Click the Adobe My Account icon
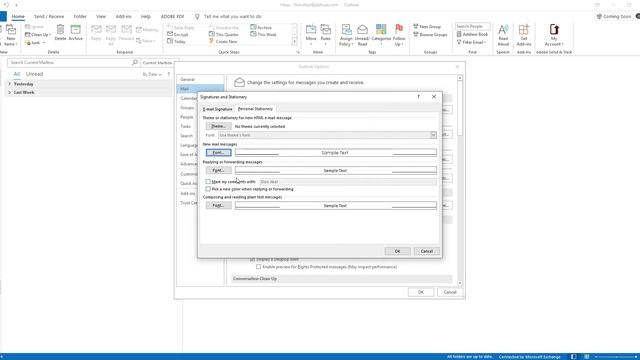Screen dimensions: 640x360 point(554,30)
